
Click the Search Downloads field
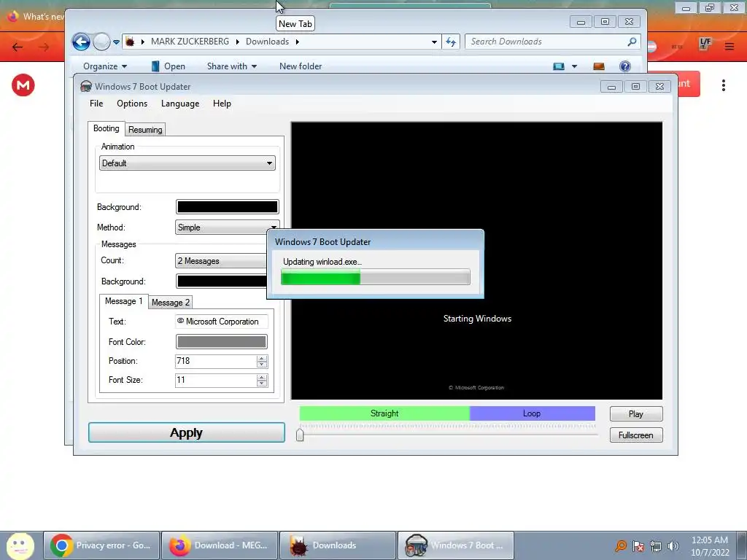click(x=546, y=42)
